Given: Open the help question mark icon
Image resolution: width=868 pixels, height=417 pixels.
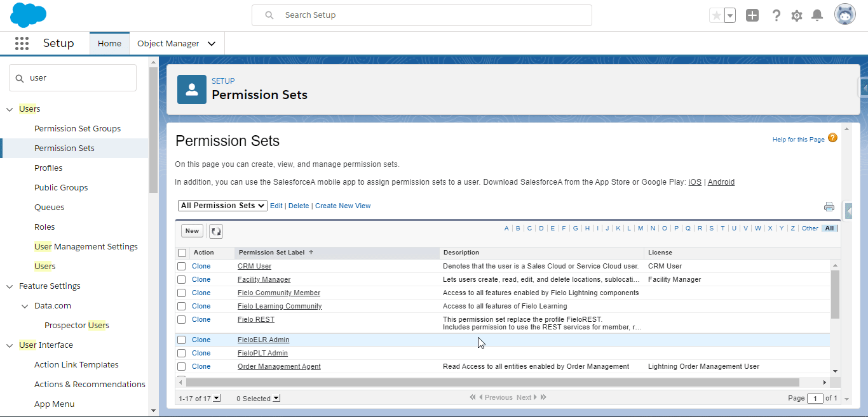Looking at the screenshot, I should point(776,15).
